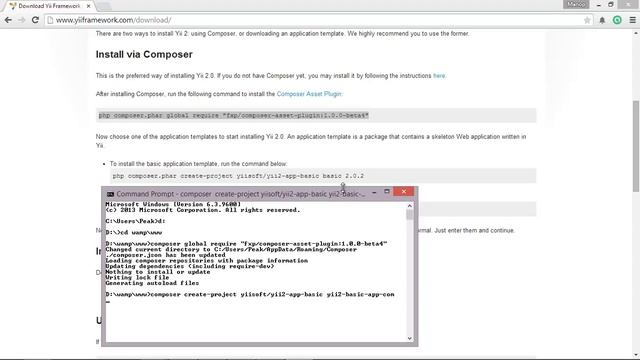Click the Command Prompt title bar icon
The height and width of the screenshot is (360, 640).
tap(110, 194)
